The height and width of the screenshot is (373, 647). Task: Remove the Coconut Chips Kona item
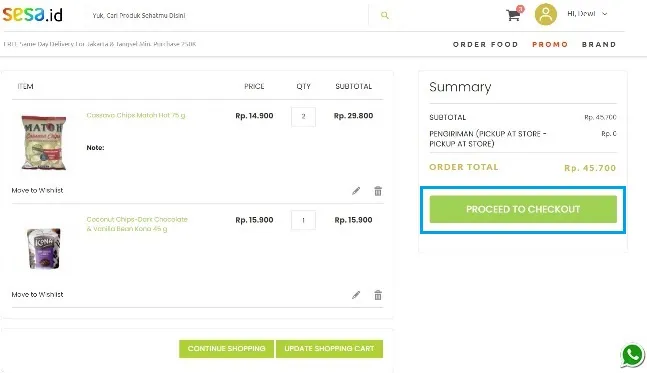378,295
